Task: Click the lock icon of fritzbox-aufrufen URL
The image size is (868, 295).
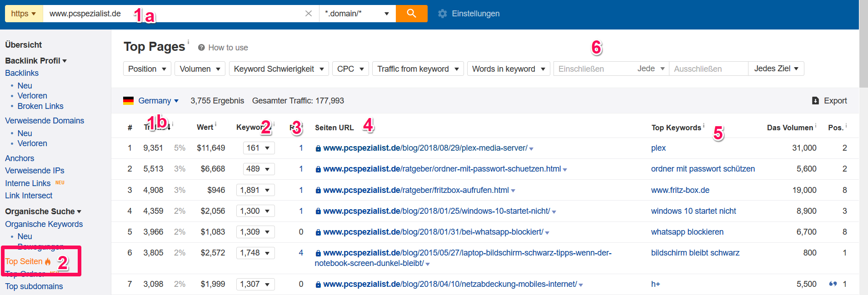Action: click(318, 191)
